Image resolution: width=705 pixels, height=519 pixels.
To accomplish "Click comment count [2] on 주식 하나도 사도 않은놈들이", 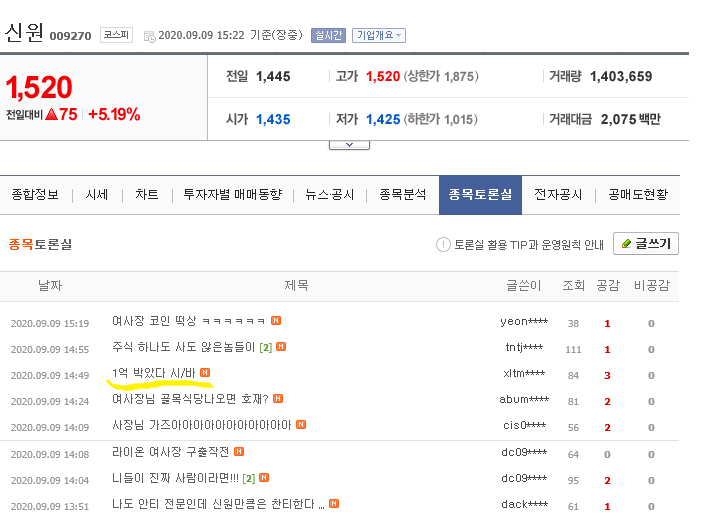I will [265, 348].
